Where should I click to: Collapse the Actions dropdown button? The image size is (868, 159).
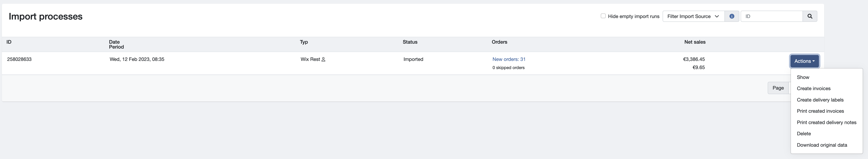tap(804, 61)
